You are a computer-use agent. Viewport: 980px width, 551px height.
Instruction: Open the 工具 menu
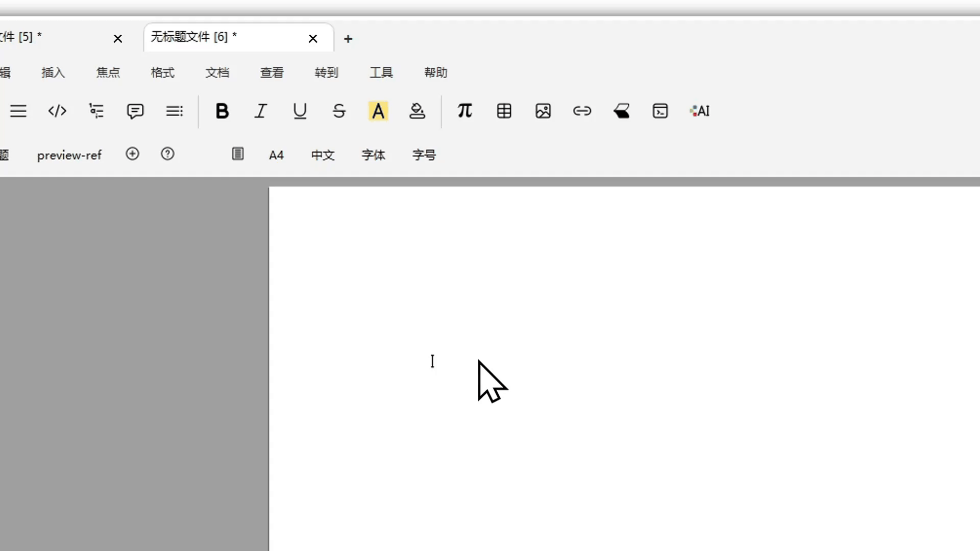pyautogui.click(x=381, y=72)
